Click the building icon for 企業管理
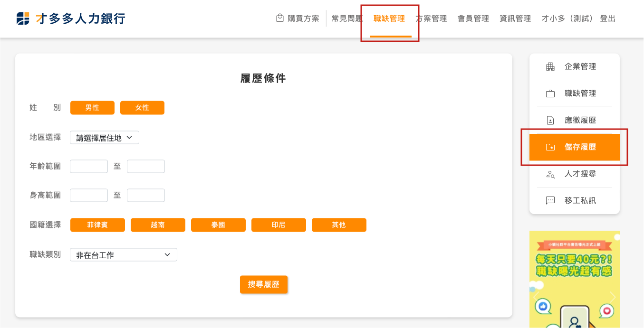 (550, 67)
